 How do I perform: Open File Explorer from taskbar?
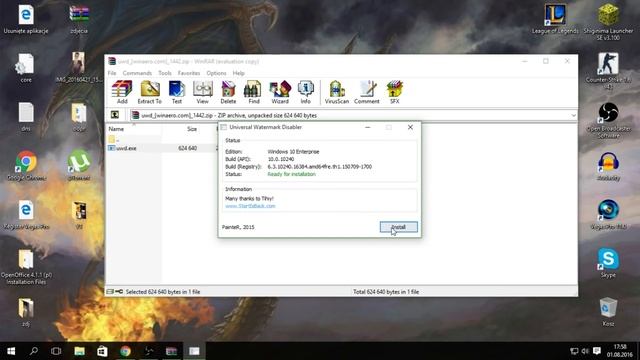point(79,351)
